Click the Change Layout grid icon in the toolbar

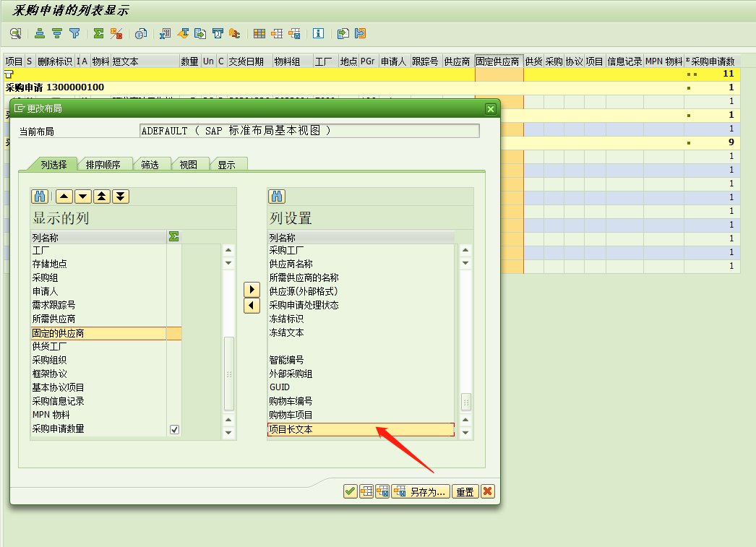click(259, 33)
